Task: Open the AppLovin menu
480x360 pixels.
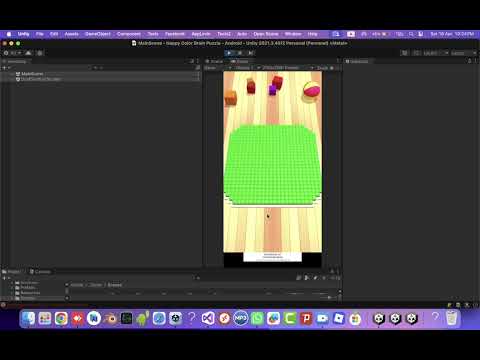Action: (201, 34)
